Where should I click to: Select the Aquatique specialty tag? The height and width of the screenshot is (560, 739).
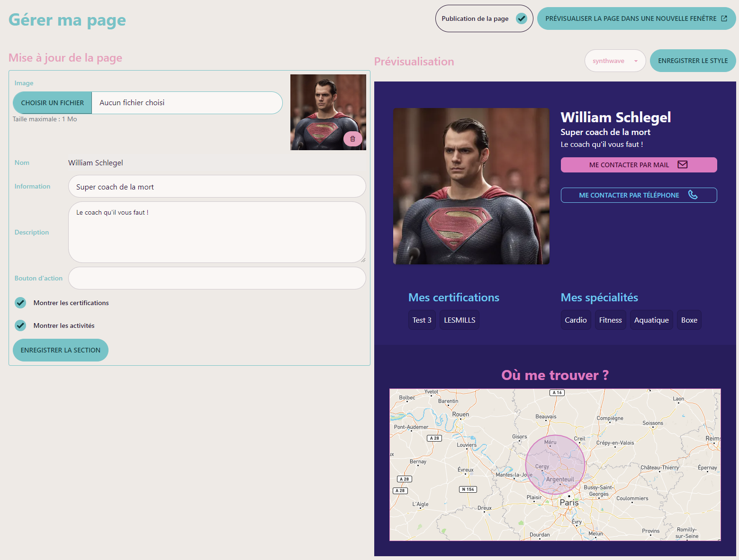point(651,320)
